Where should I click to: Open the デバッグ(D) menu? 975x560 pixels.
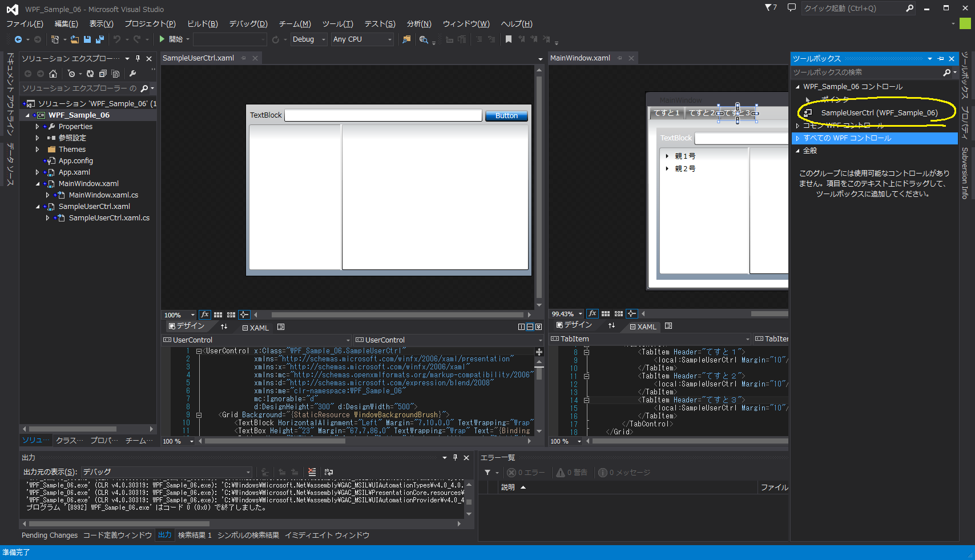point(248,24)
